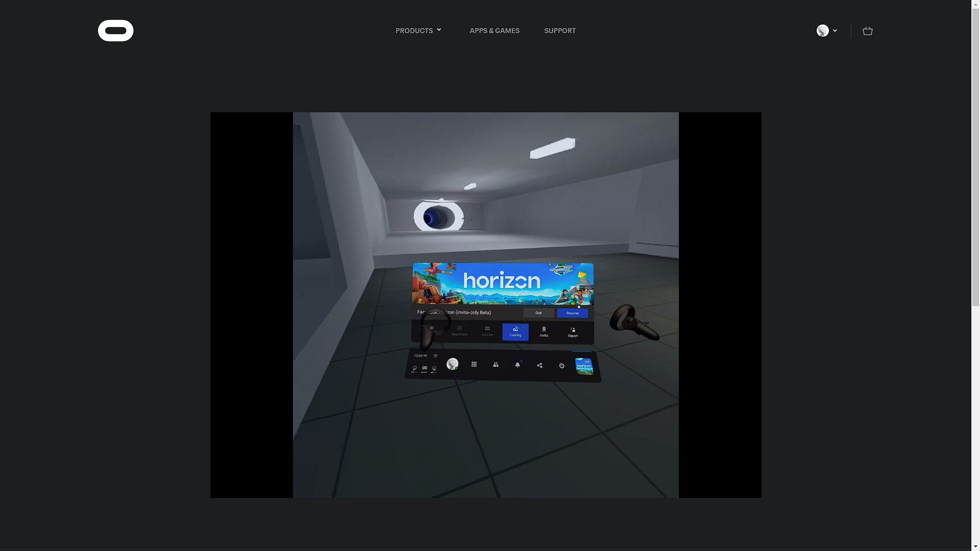Screen dimensions: 980x551
Task: Expand the account dropdown chevron beside avatar
Action: (835, 31)
